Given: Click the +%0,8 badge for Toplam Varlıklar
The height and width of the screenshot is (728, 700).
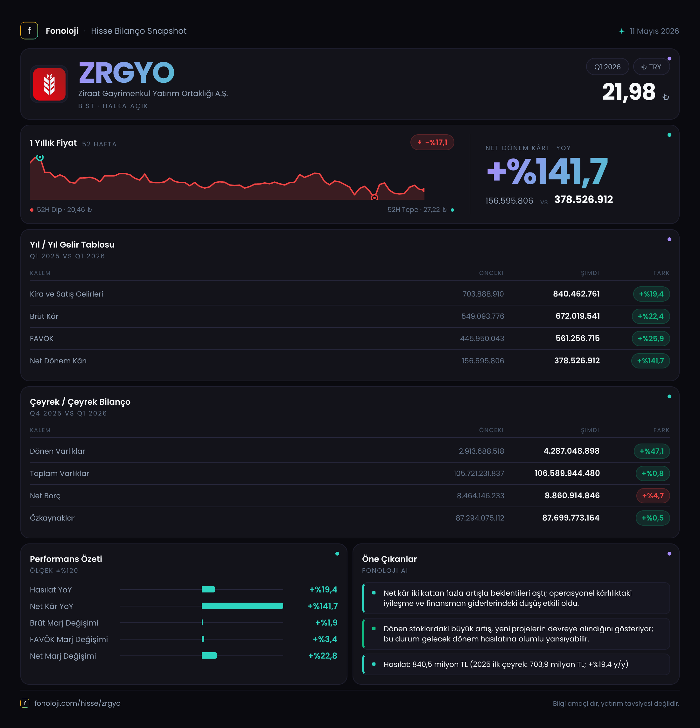Looking at the screenshot, I should (x=653, y=473).
